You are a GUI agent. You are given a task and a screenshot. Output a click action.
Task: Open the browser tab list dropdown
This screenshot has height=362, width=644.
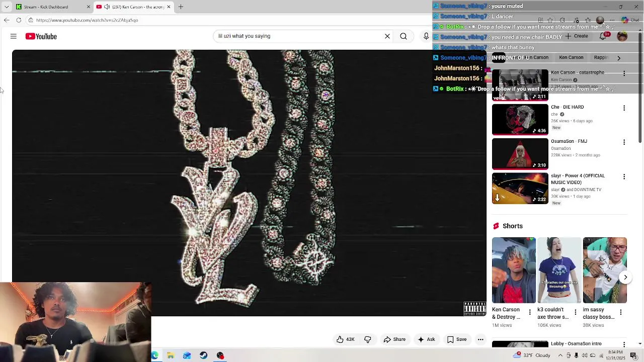coord(7,7)
